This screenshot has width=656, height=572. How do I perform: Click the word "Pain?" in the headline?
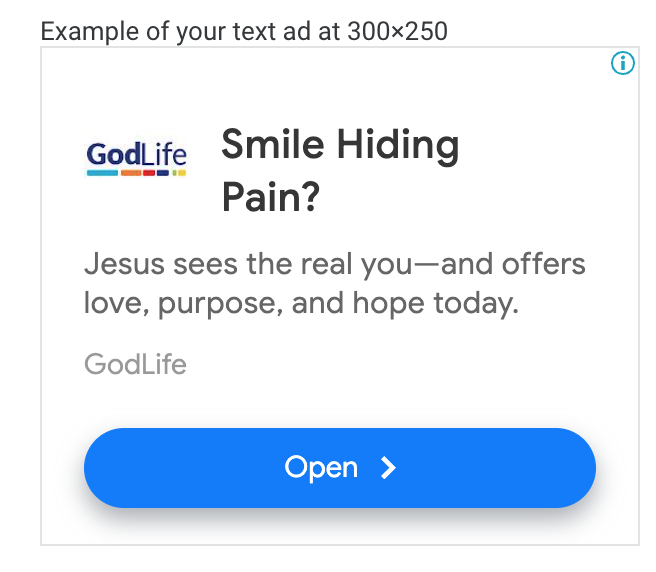click(271, 197)
